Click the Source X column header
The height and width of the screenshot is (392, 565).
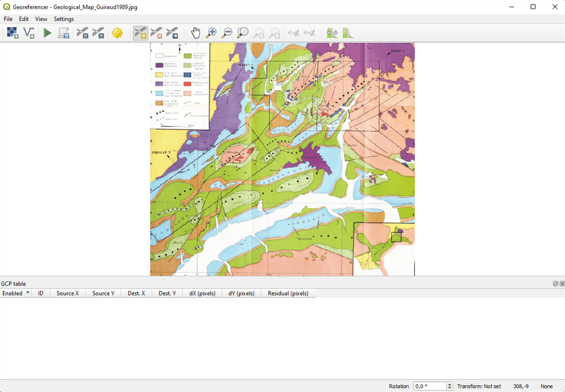(68, 293)
